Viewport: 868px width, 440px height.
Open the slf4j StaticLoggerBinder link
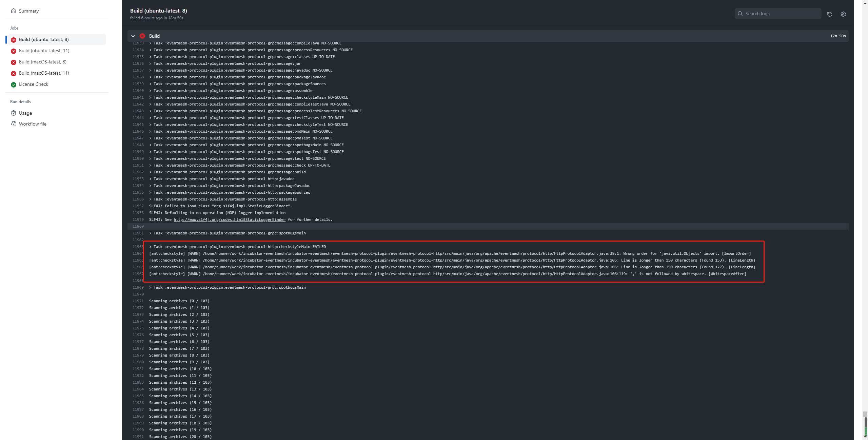[x=230, y=219]
